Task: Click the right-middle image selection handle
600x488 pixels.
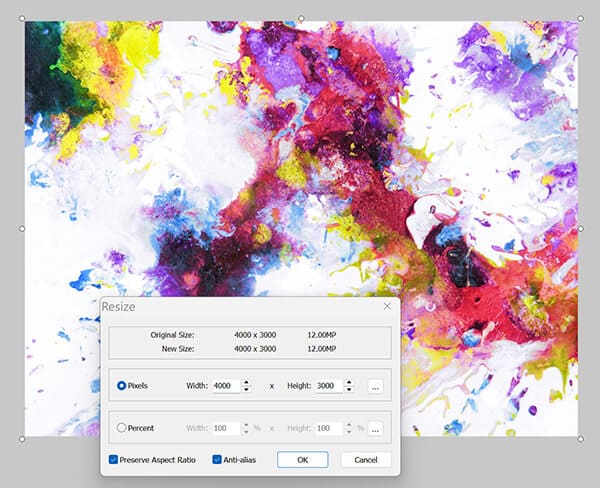Action: (x=580, y=228)
